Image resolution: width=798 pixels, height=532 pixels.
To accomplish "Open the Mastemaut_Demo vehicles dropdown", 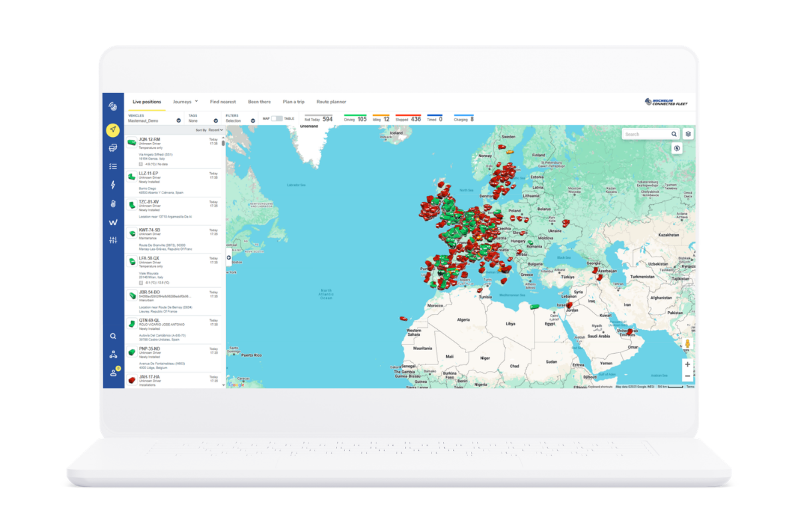I will [178, 120].
